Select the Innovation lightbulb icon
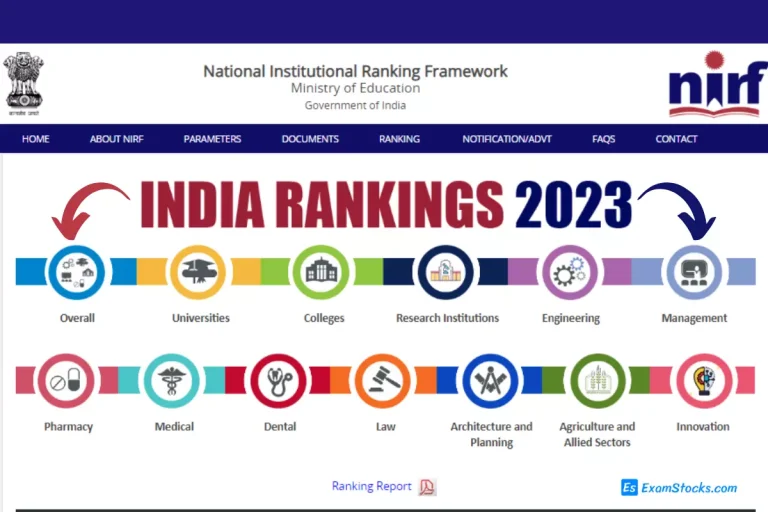 pyautogui.click(x=704, y=381)
